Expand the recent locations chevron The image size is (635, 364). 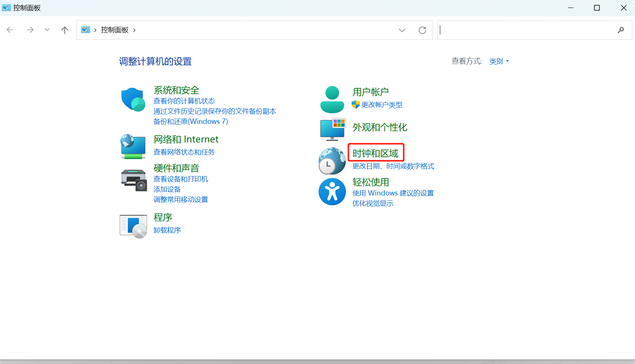coord(47,30)
